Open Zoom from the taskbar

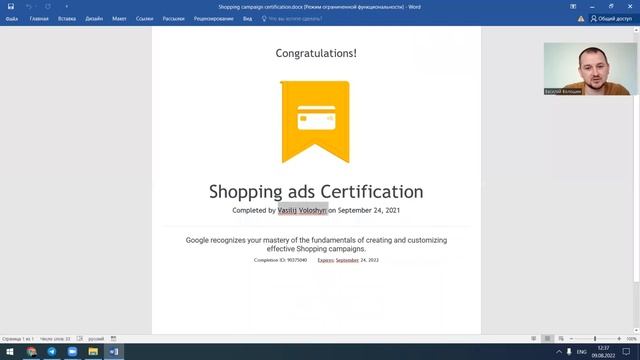pyautogui.click(x=72, y=352)
